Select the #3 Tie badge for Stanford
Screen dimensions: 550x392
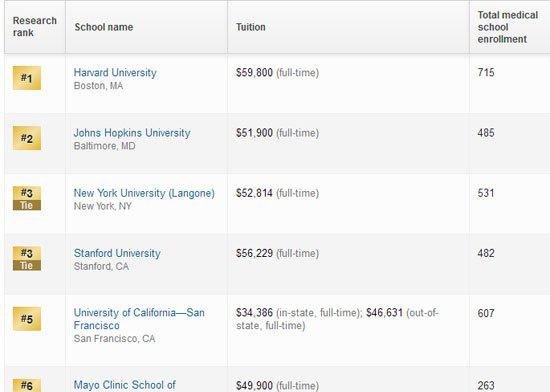[x=27, y=258]
